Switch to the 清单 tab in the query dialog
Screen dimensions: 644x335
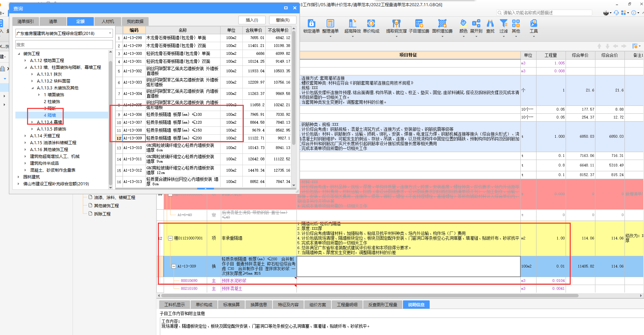pos(53,21)
